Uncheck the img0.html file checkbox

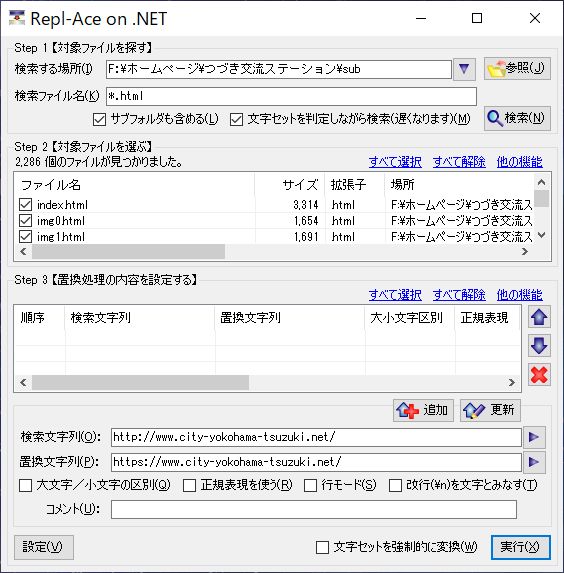(26, 221)
